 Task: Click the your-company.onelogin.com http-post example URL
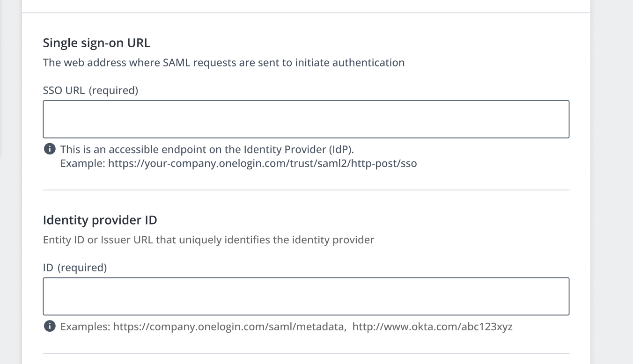(262, 164)
